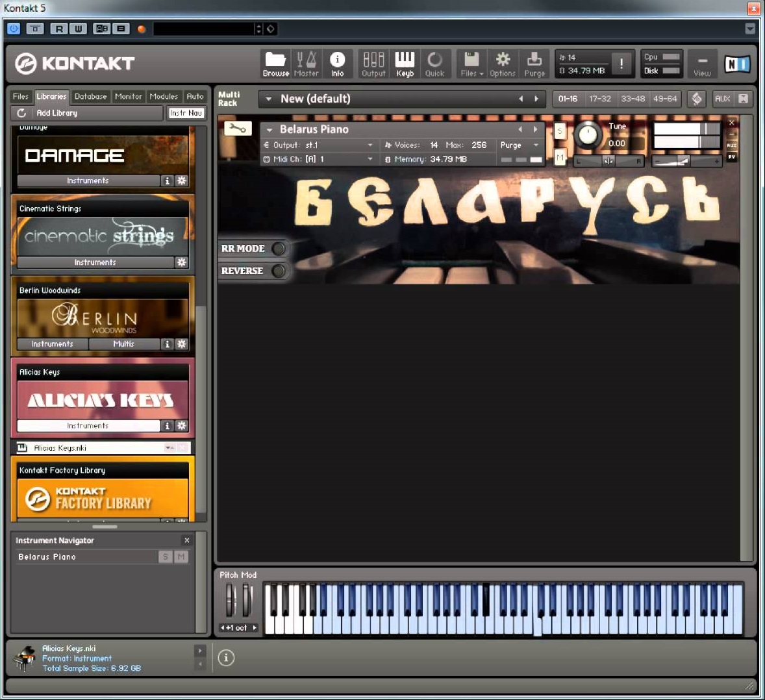
Task: Toggle the Instr Nav button
Action: [x=185, y=113]
